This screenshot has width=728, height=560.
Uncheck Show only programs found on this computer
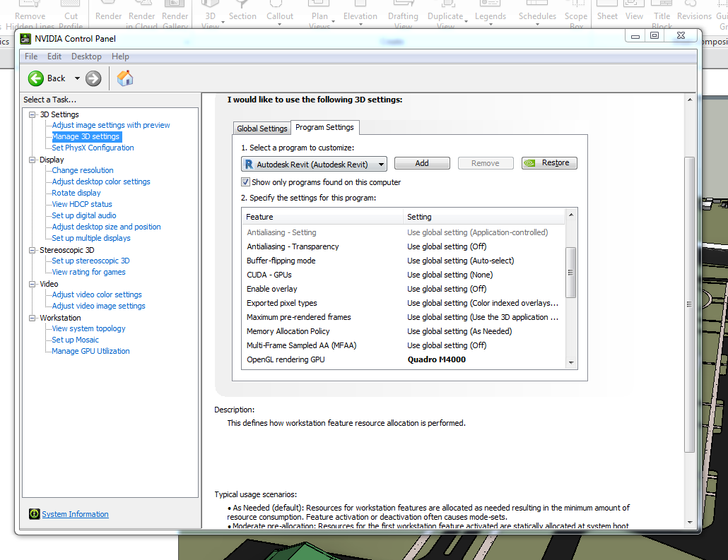click(245, 181)
